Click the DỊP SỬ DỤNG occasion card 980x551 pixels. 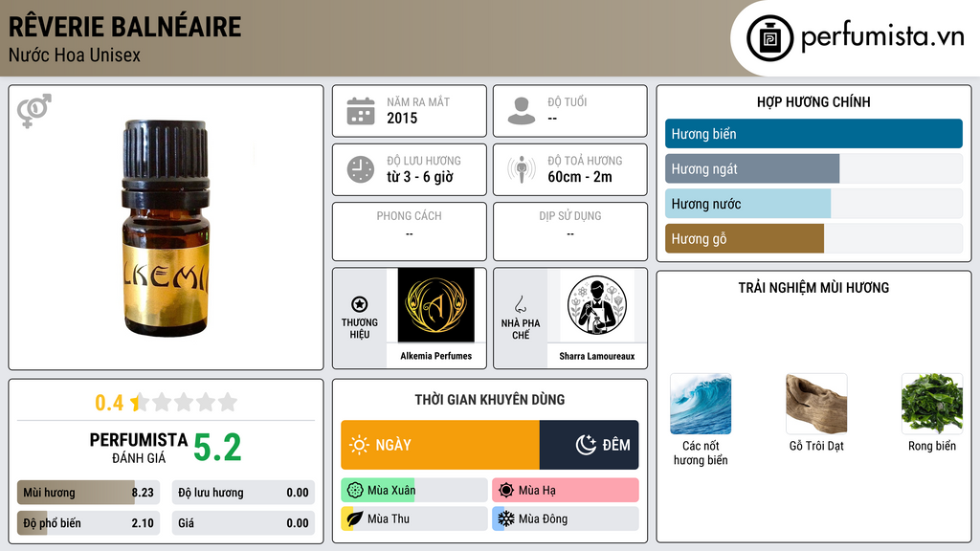(x=570, y=231)
